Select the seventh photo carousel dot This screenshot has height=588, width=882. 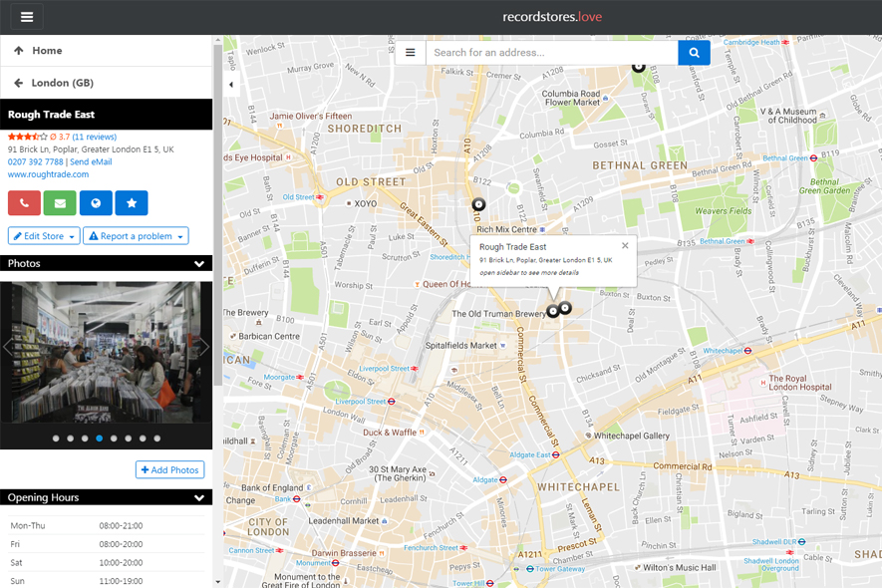pos(143,439)
